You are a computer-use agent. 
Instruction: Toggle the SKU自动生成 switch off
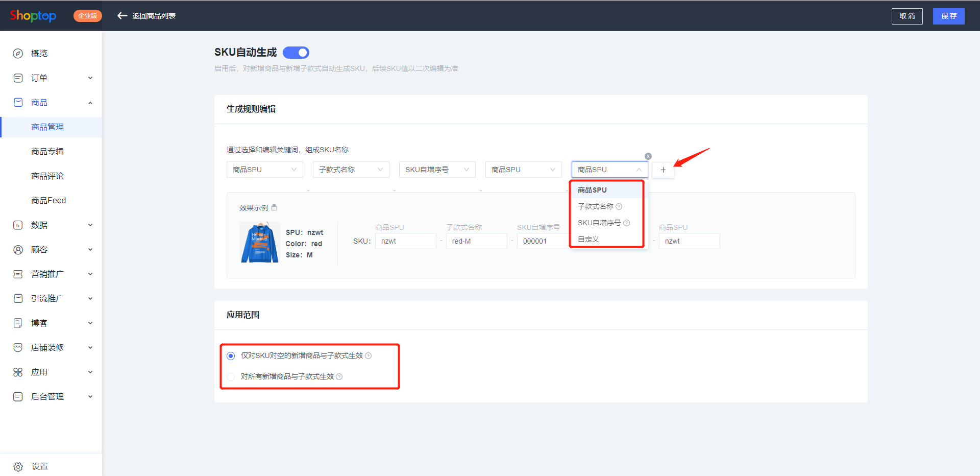[x=296, y=53]
